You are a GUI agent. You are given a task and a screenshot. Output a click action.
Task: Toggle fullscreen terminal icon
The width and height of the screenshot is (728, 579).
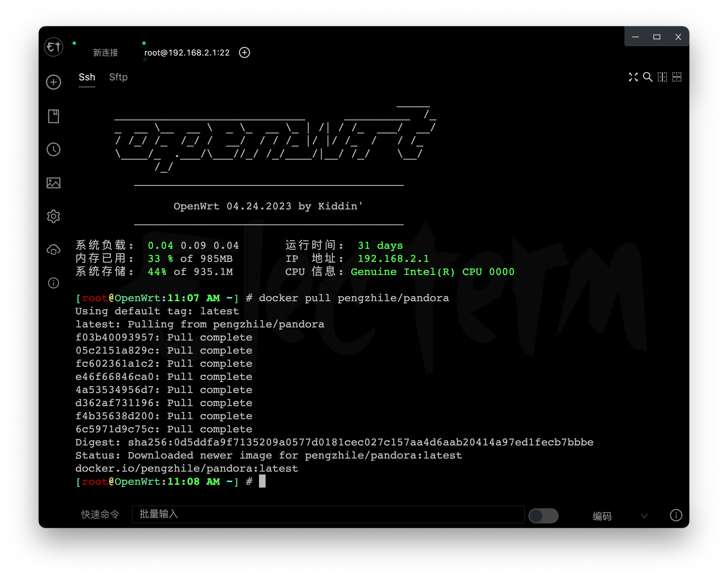click(x=633, y=77)
